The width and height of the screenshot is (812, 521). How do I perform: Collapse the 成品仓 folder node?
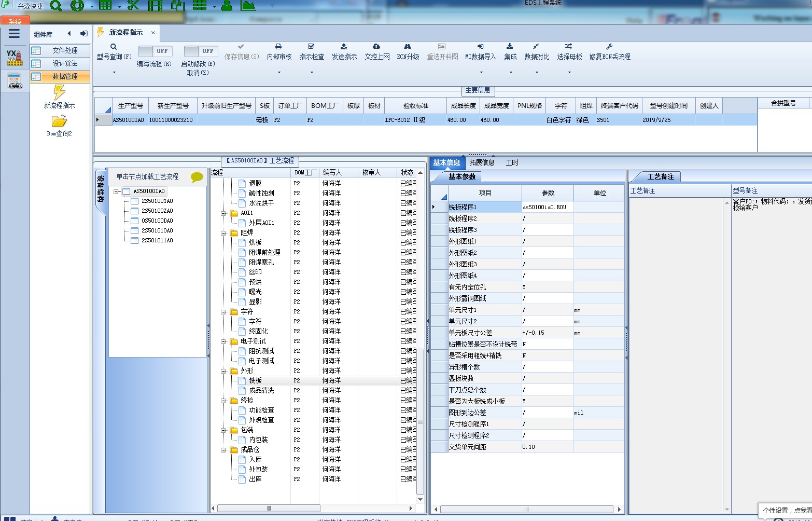[x=224, y=450]
